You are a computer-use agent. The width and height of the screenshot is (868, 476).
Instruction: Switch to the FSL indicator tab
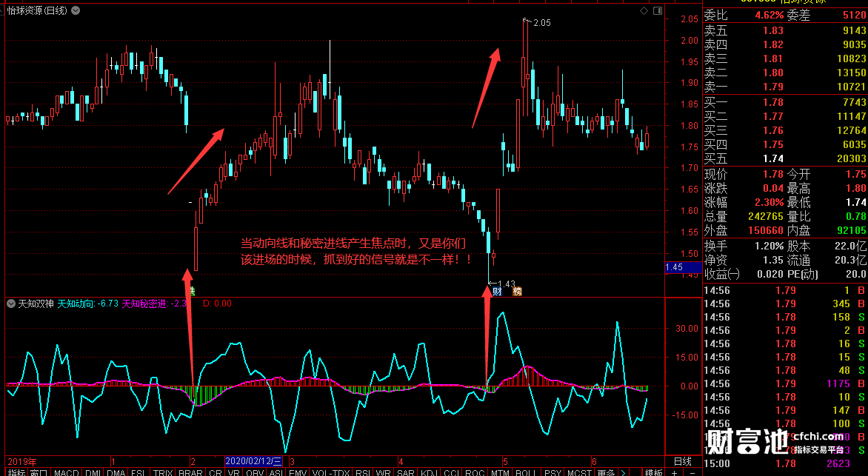point(138,473)
